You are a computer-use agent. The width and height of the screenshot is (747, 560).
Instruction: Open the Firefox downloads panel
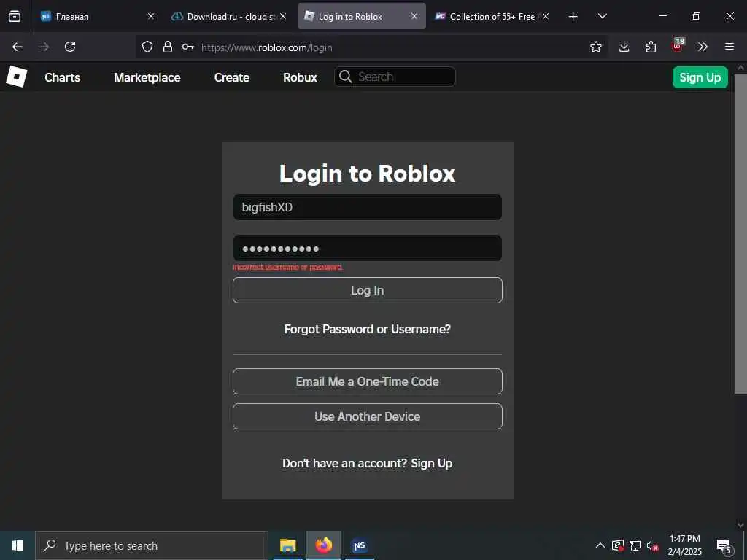click(624, 47)
